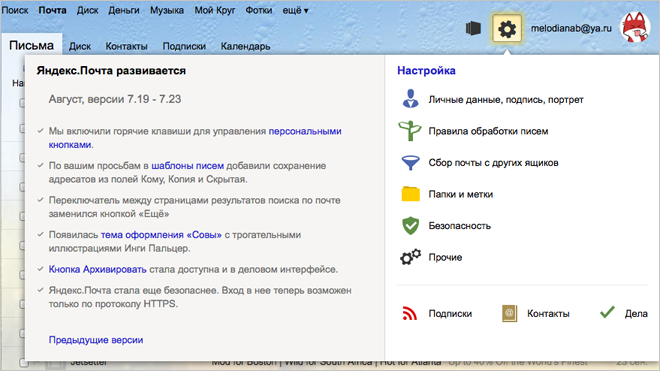660x371 pixels.
Task: Open the theme switcher icon beside gear
Action: point(473,29)
